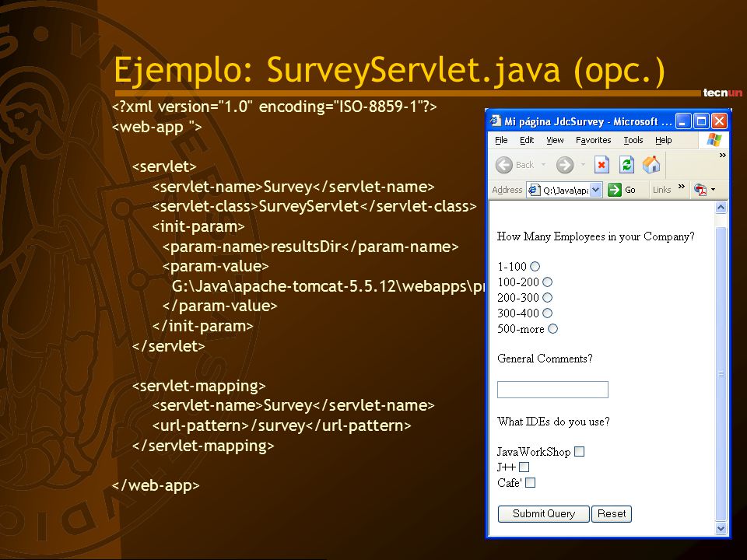Open the View menu
Image resolution: width=747 pixels, height=560 pixels.
555,140
